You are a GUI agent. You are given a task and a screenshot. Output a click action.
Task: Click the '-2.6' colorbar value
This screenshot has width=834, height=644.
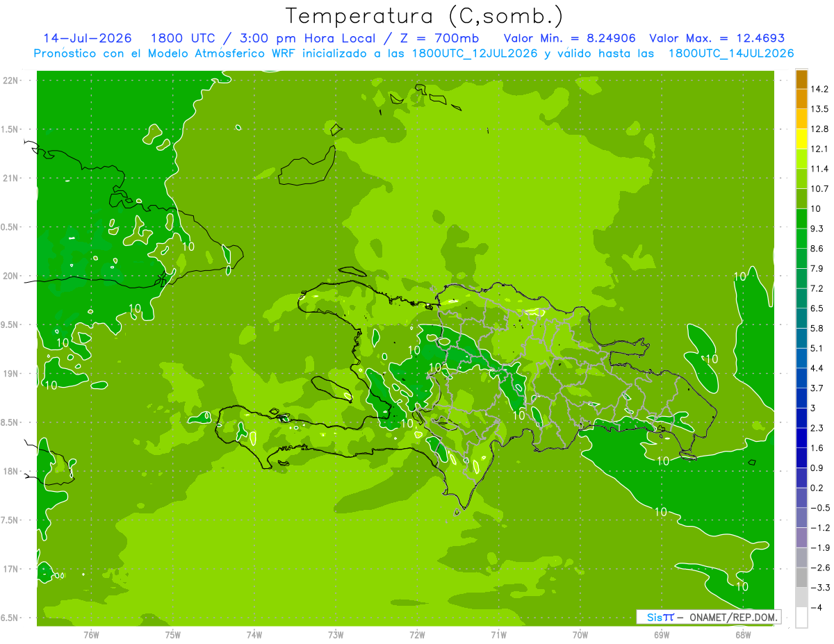tap(820, 568)
